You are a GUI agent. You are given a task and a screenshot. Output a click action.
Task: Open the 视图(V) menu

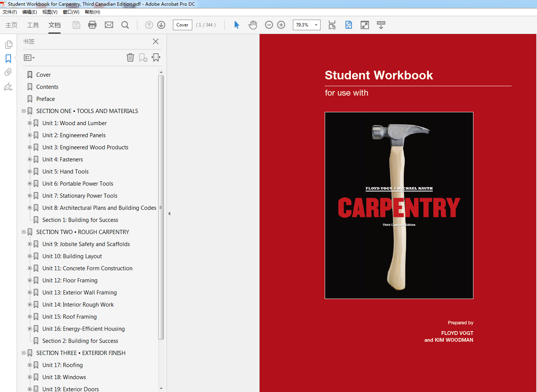point(50,12)
